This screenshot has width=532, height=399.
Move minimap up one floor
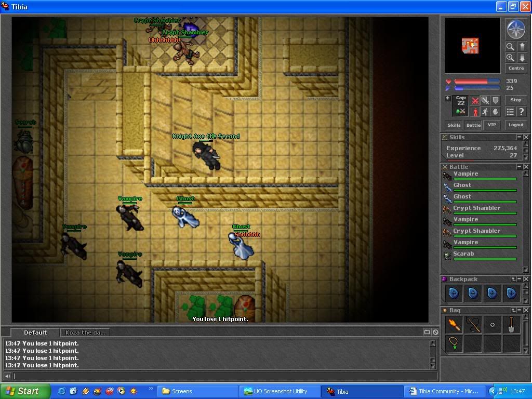point(522,46)
